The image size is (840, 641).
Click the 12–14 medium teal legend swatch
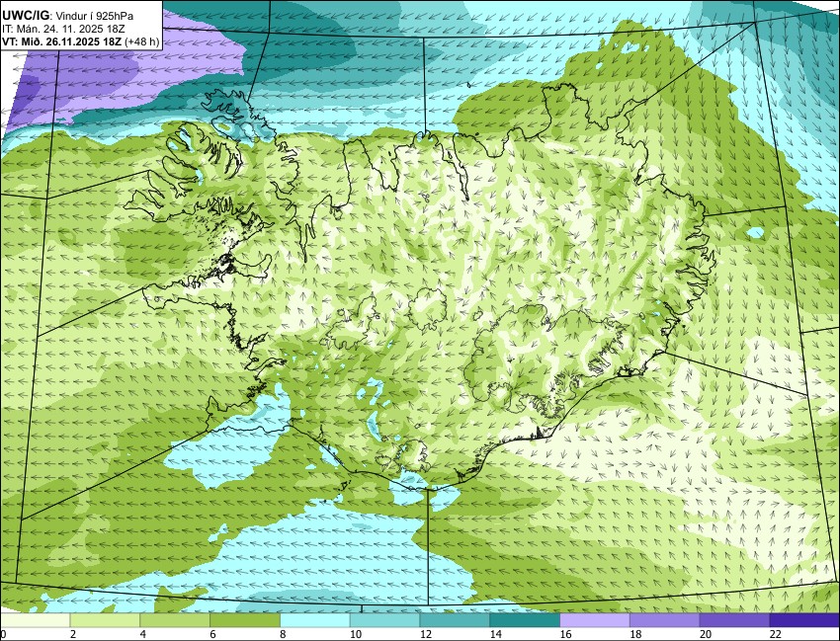tap(455, 620)
